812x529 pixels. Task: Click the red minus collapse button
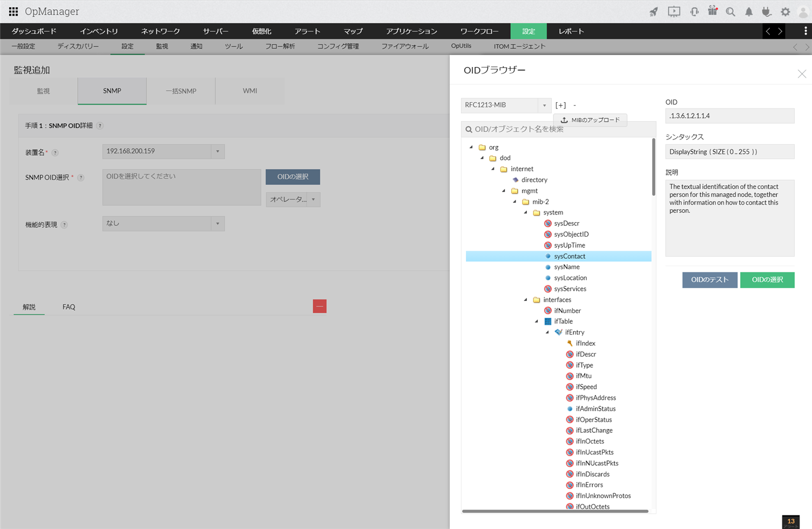(320, 306)
